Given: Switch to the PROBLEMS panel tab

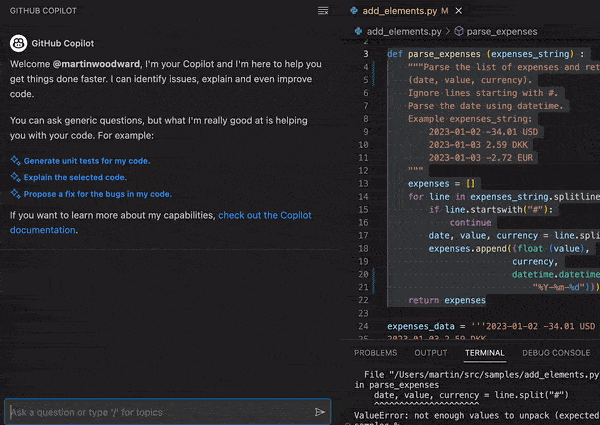Looking at the screenshot, I should click(375, 353).
